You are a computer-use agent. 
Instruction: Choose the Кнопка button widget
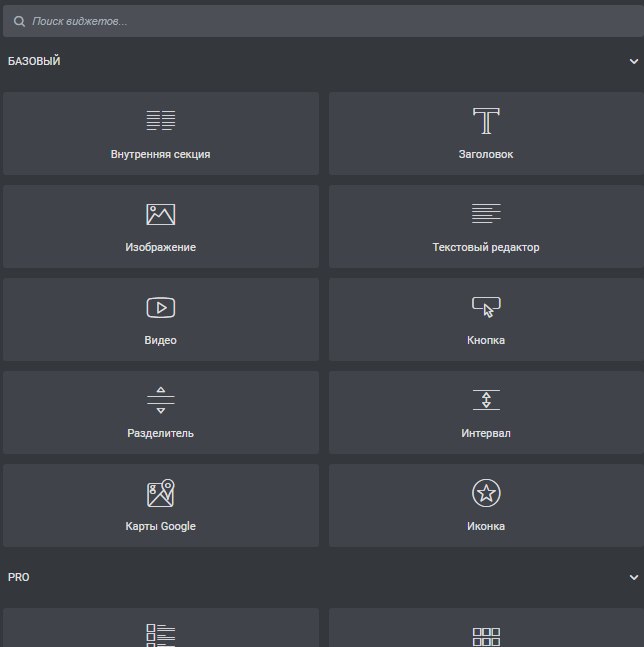coord(486,319)
